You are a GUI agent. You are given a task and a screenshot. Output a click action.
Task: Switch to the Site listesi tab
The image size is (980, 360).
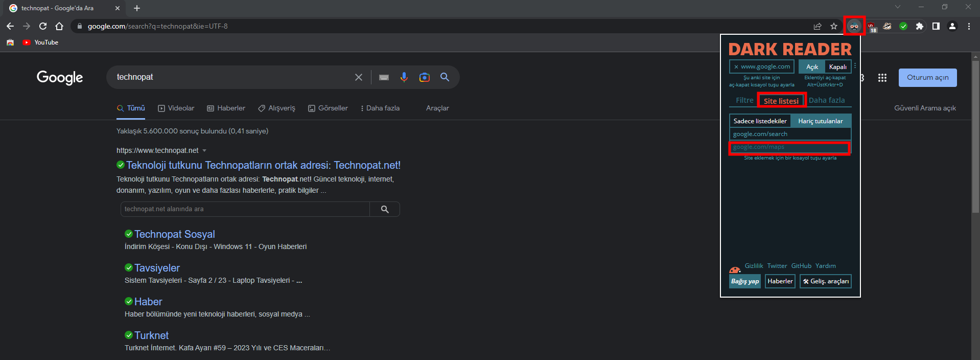[781, 101]
